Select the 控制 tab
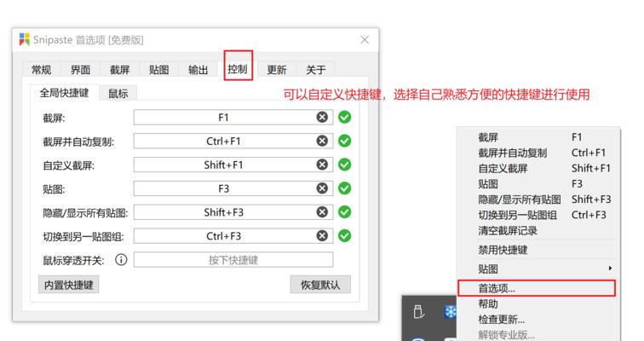The image size is (644, 341). 238,69
